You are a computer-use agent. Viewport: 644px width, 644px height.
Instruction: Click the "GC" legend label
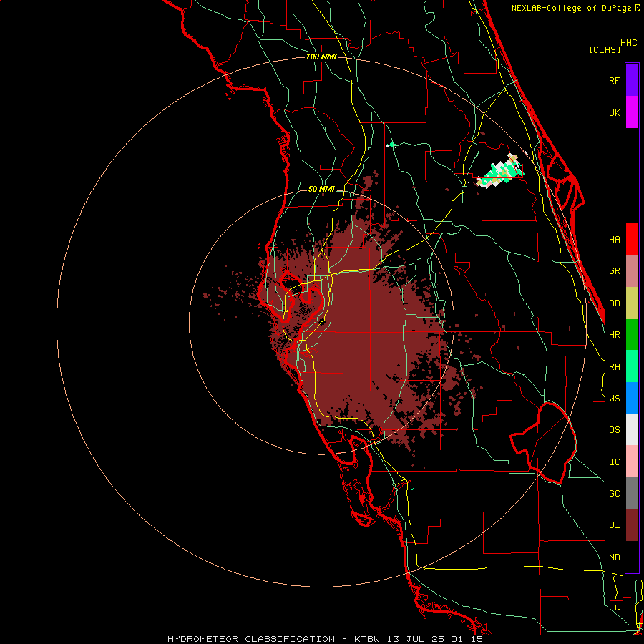click(614, 493)
